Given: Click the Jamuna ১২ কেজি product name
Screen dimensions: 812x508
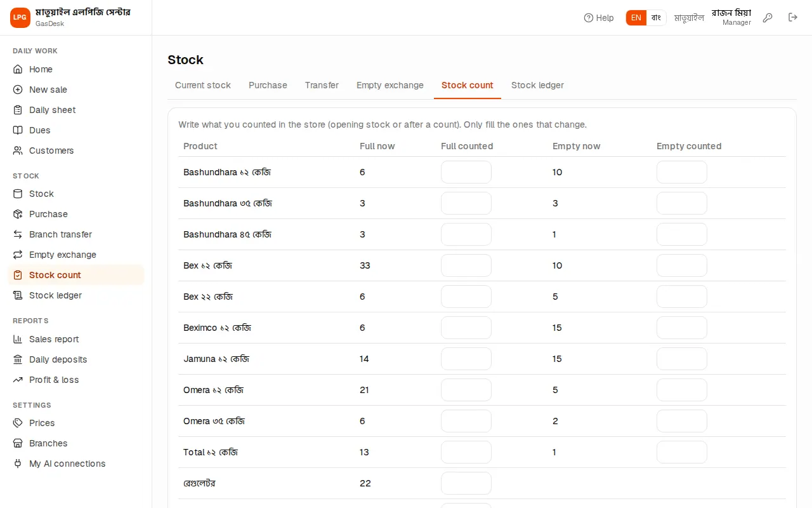Looking at the screenshot, I should [x=216, y=359].
